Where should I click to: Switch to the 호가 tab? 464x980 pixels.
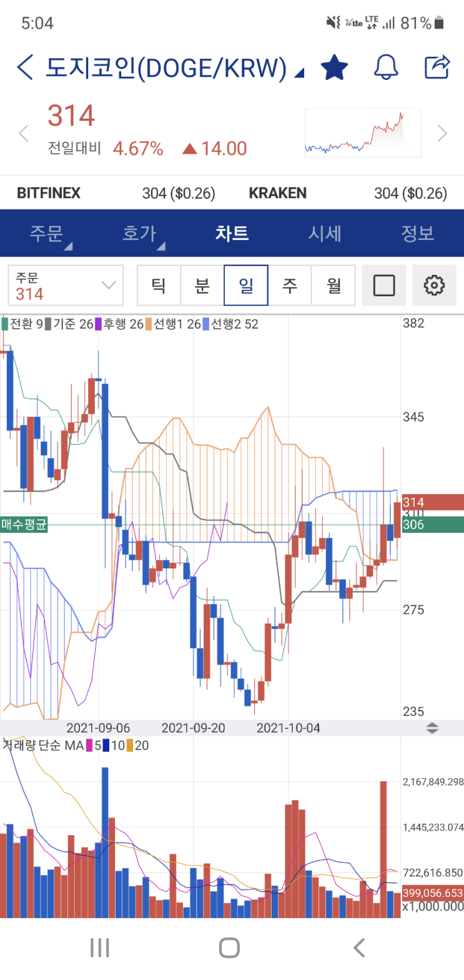pos(139,233)
